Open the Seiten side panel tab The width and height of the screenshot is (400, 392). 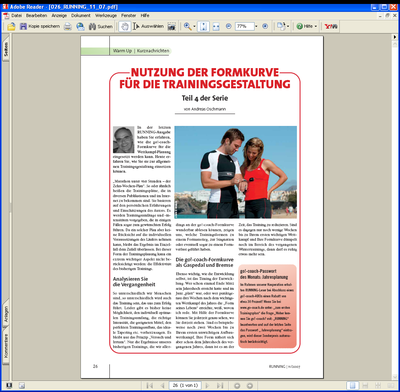(x=6, y=49)
